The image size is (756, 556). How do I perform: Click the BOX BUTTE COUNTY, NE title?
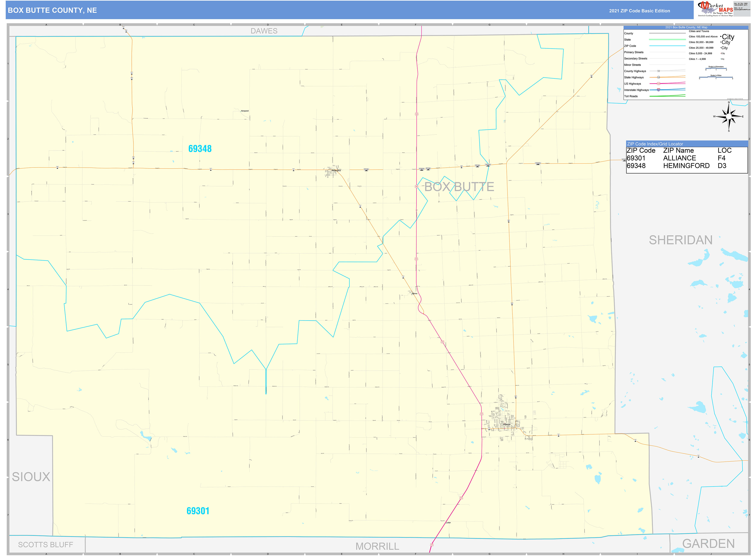tap(52, 10)
